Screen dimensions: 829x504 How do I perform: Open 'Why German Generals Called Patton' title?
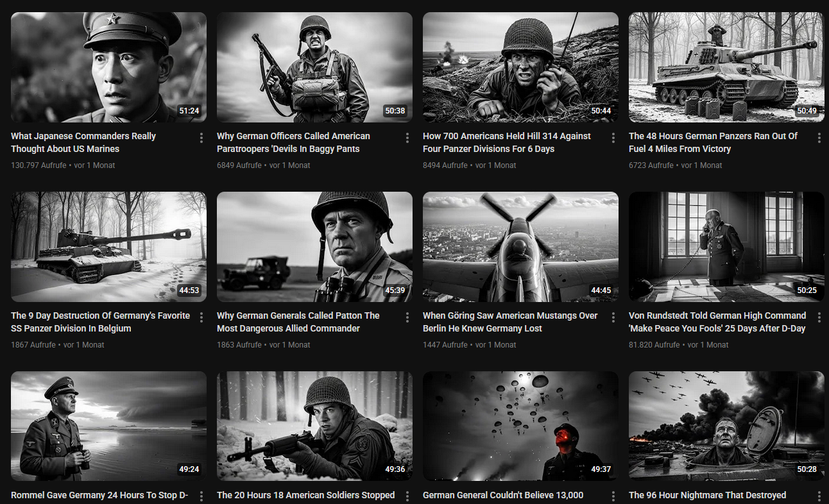click(x=298, y=322)
